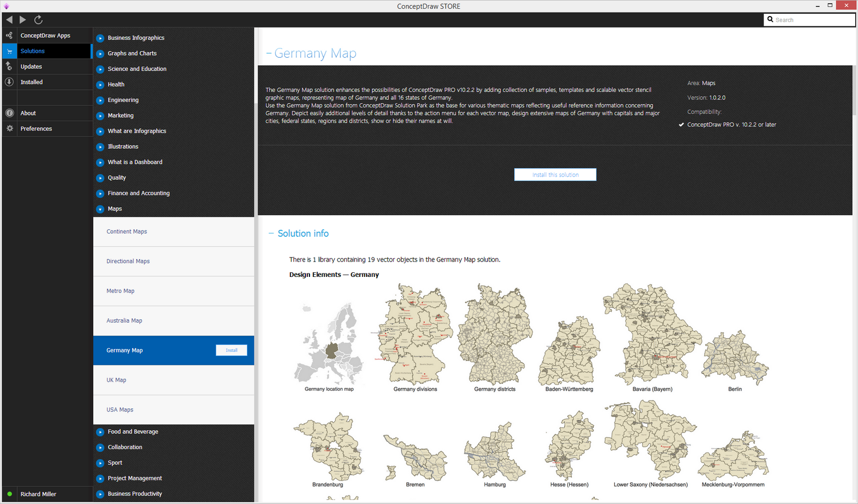Click the Preferences gear icon

pyautogui.click(x=9, y=129)
